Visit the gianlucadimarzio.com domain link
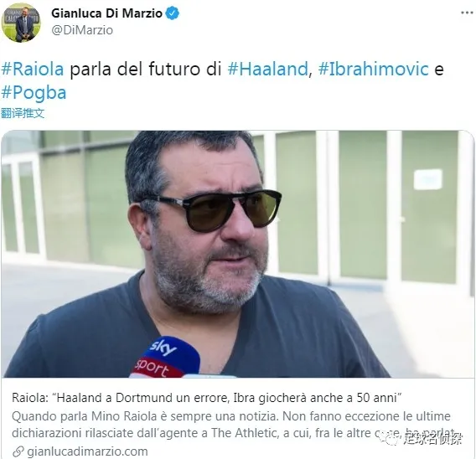This screenshot has height=459, width=476. 87,451
